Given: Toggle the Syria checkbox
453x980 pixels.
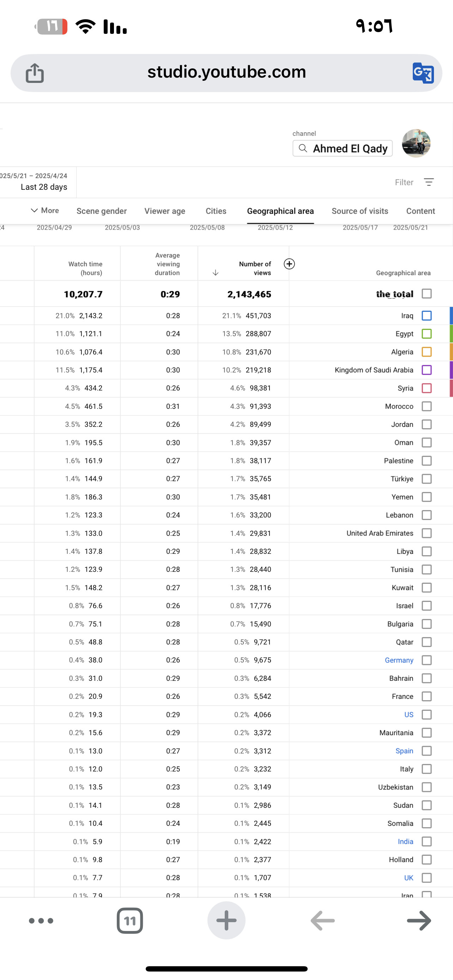Looking at the screenshot, I should point(427,388).
